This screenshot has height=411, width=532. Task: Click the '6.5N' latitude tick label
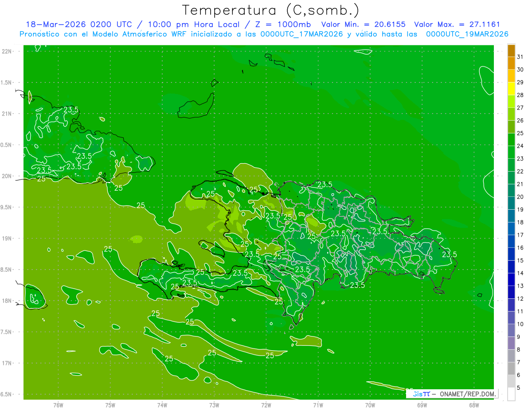tap(7, 394)
